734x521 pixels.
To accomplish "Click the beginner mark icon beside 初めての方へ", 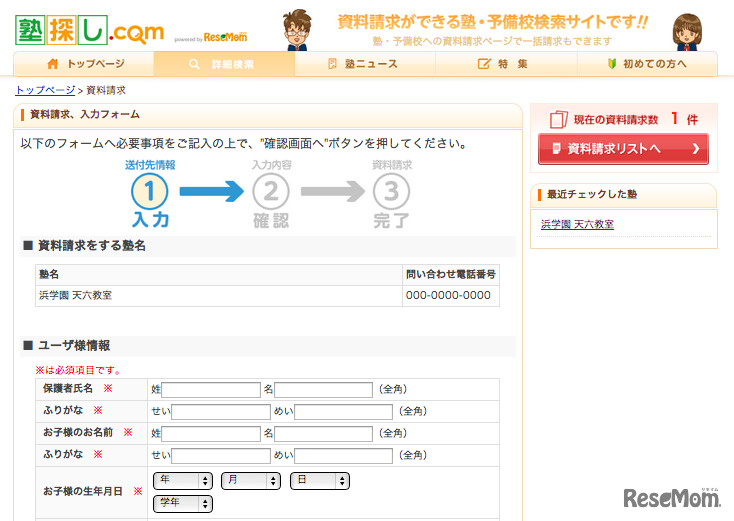I will click(x=611, y=64).
